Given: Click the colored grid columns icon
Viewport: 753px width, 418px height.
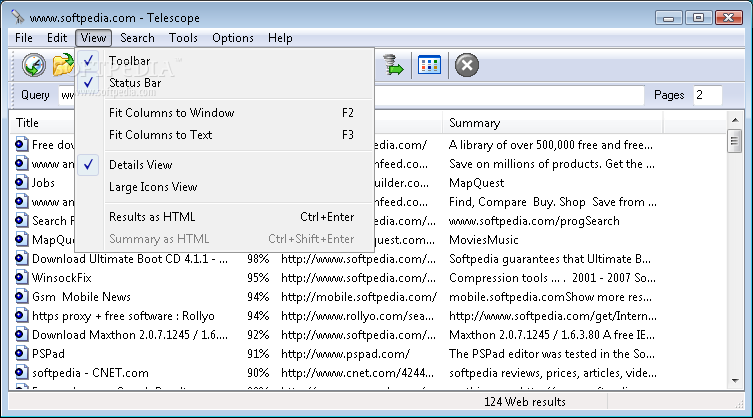Looking at the screenshot, I should 429,65.
